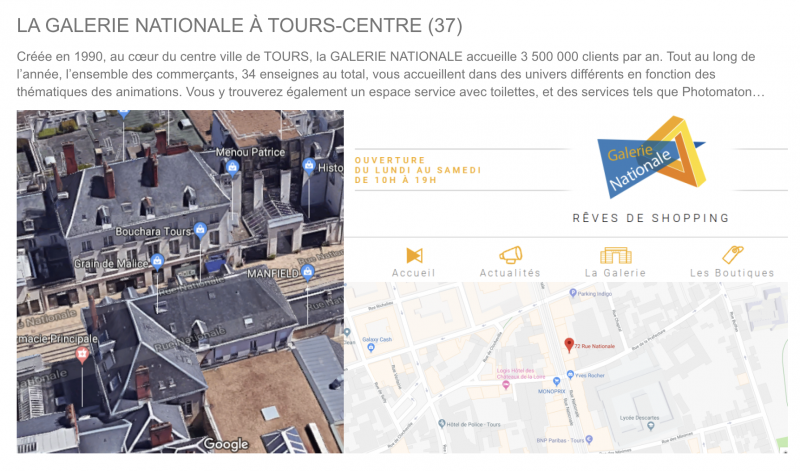The image size is (800, 471).
Task: Click the Histo shop pin
Action: [x=309, y=165]
